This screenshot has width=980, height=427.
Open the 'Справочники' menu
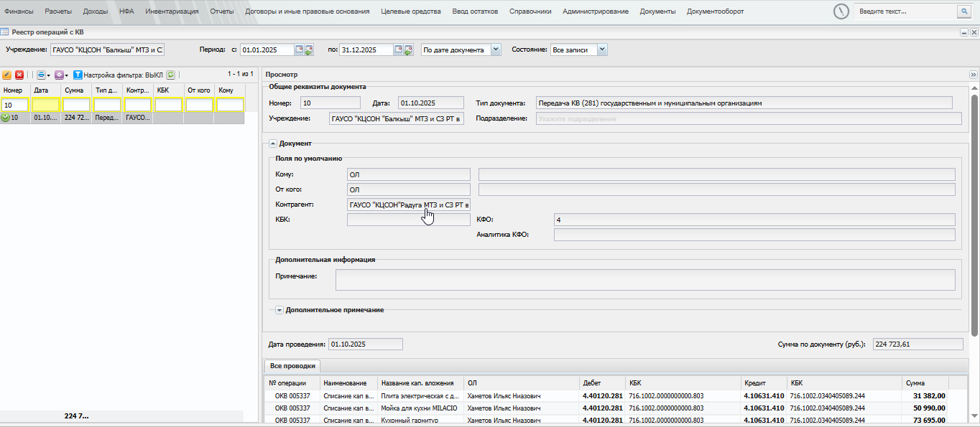click(530, 11)
